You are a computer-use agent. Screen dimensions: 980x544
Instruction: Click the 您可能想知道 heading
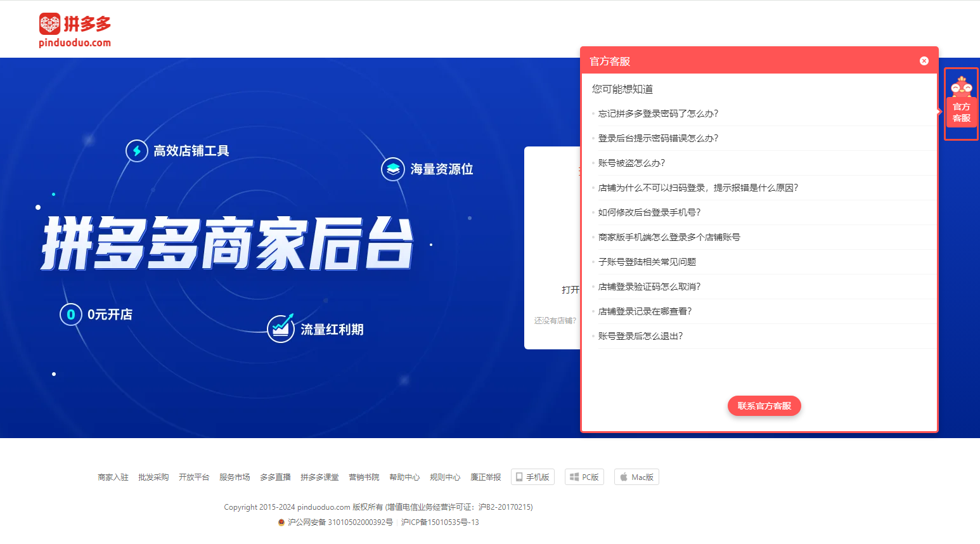coord(622,89)
